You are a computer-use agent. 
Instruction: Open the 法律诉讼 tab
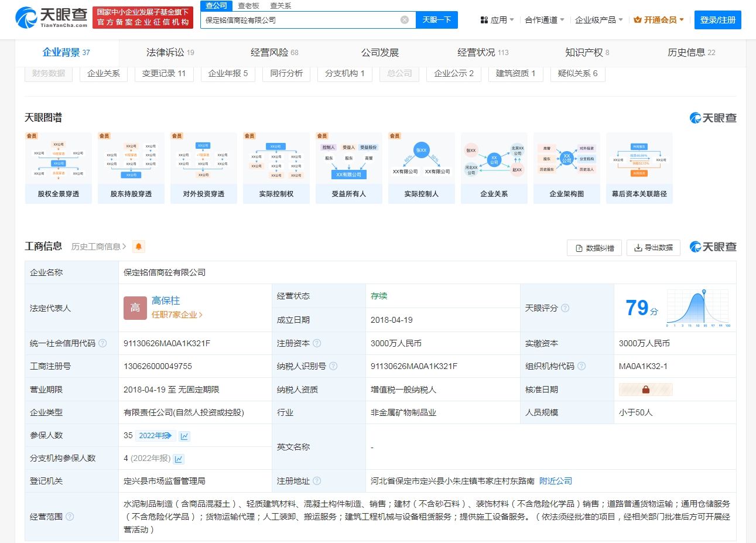point(170,53)
